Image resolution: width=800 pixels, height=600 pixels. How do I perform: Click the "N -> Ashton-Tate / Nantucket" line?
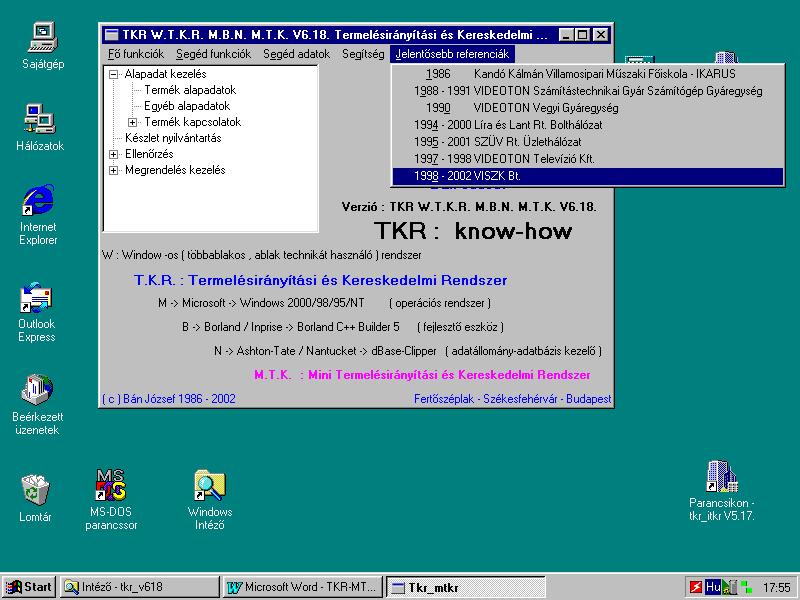408,351
